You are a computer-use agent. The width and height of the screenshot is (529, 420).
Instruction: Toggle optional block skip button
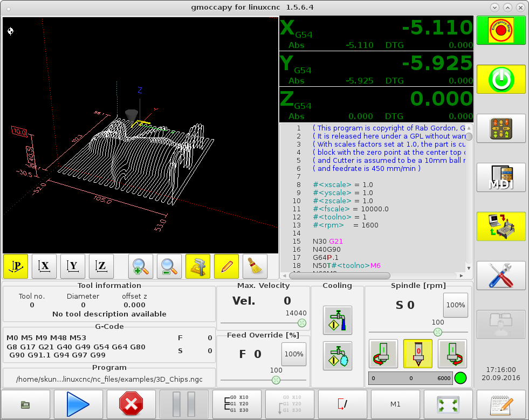pyautogui.click(x=342, y=404)
